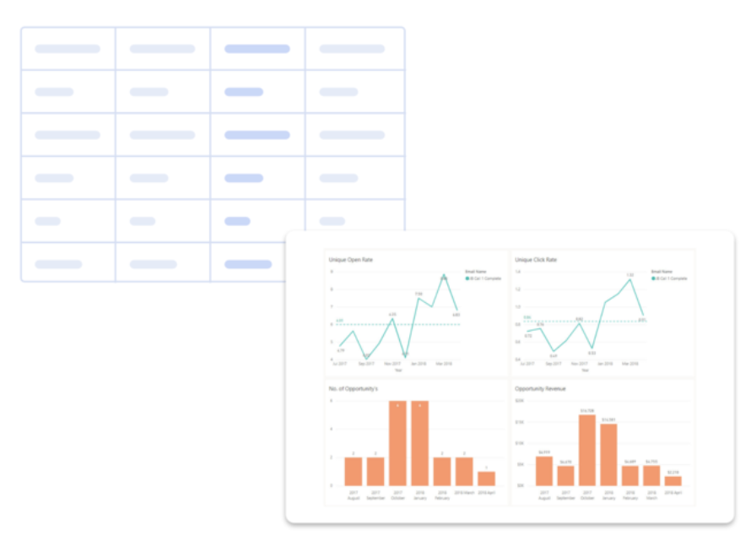Select 2017 August bar in Opportunity Revenue
This screenshot has width=756, height=557.
pyautogui.click(x=544, y=471)
